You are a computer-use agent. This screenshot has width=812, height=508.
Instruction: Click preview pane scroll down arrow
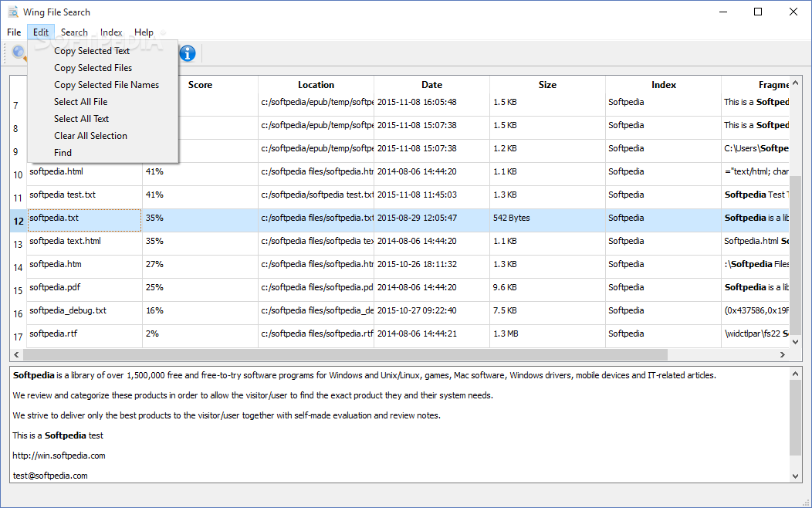(796, 476)
